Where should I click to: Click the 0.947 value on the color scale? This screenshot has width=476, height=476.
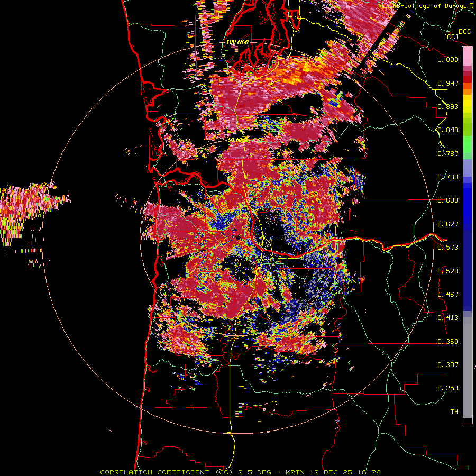tap(448, 83)
